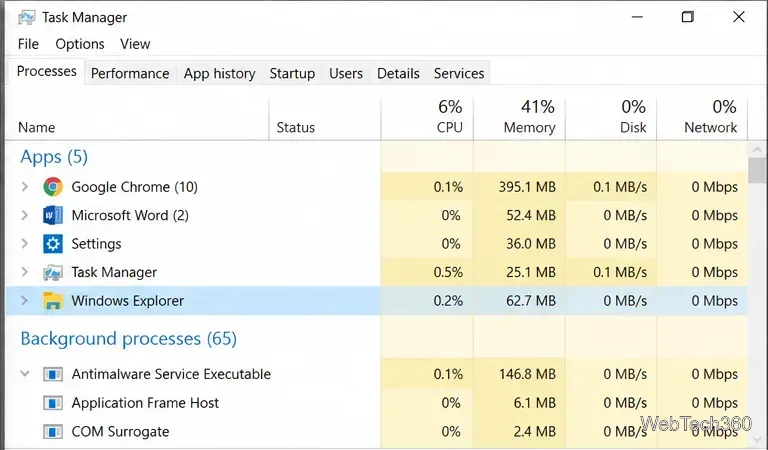Select the Windows Explorer process name
Image resolution: width=768 pixels, height=450 pixels.
128,301
